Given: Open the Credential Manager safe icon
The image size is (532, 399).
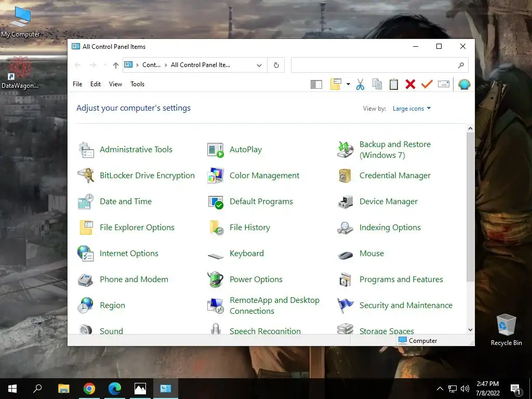Looking at the screenshot, I should click(345, 176).
